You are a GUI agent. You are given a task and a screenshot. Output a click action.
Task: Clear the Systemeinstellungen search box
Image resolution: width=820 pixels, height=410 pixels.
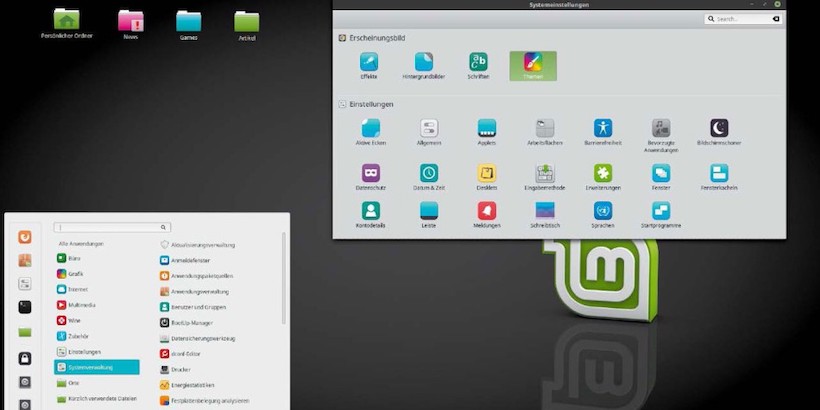coord(776,19)
